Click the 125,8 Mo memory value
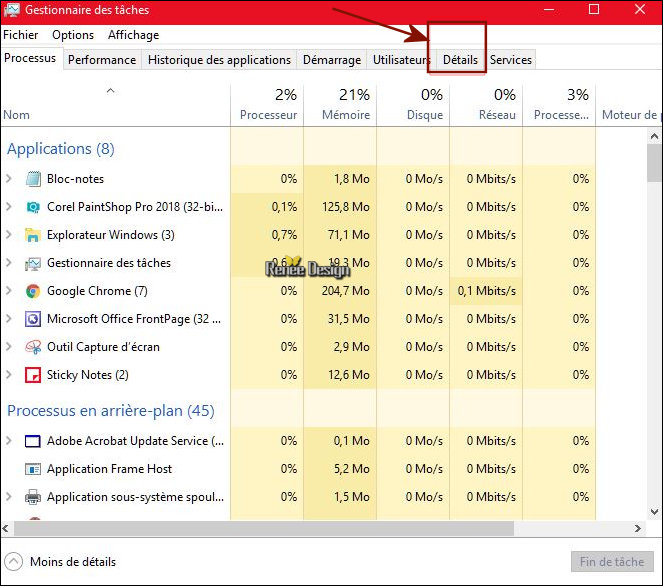Image resolution: width=663 pixels, height=586 pixels. click(345, 207)
